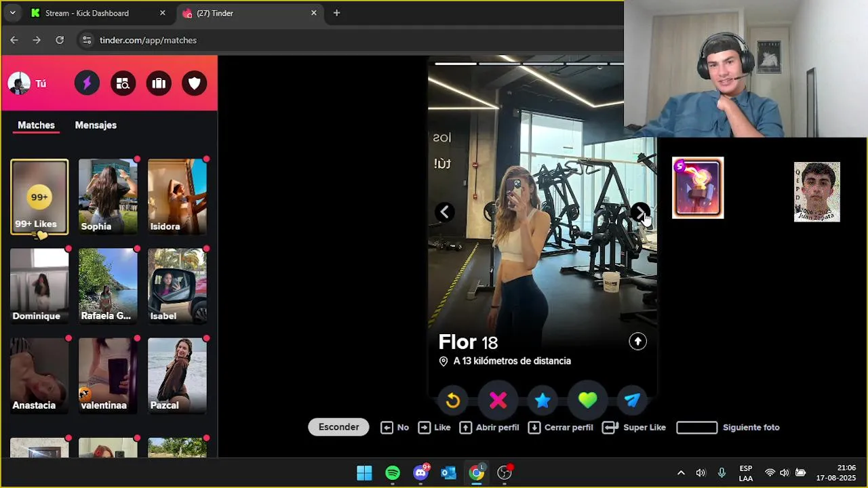
Task: Show previous photo with left arrow
Action: (444, 212)
